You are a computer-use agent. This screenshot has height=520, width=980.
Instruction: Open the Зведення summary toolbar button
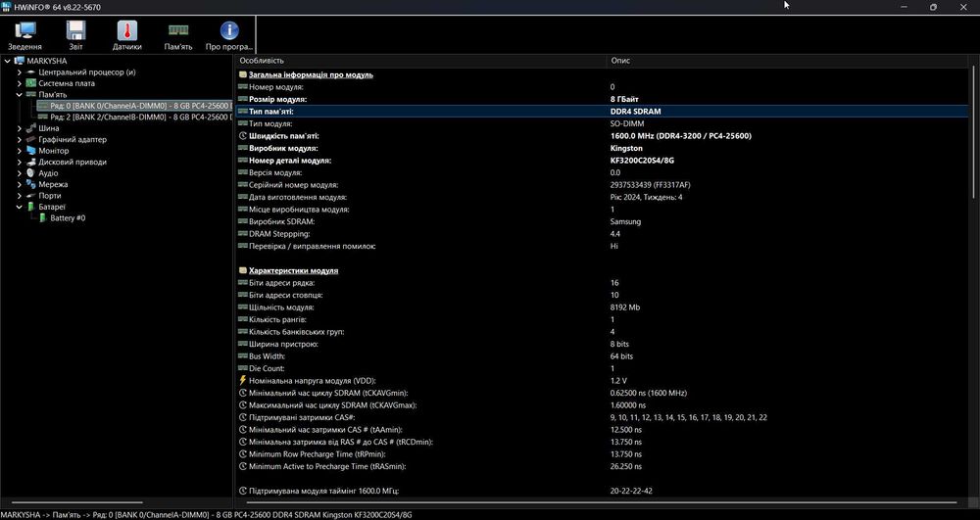tap(25, 35)
